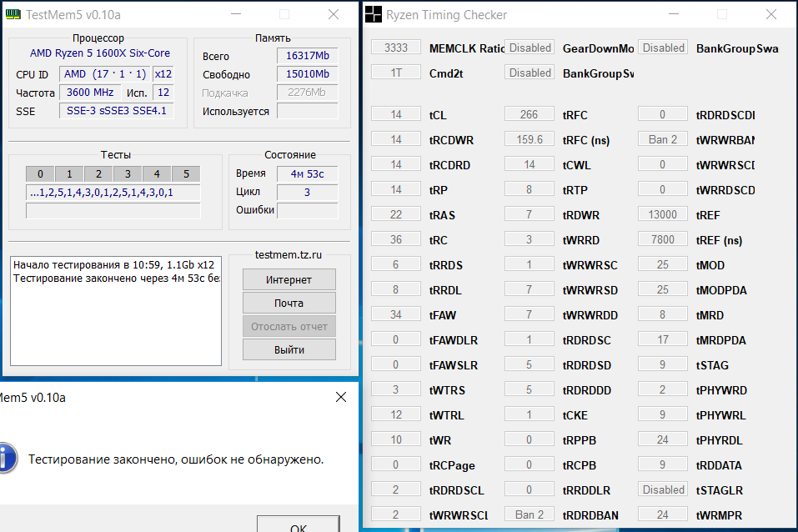
Task: Click the testmem.tz.ru label
Action: coord(289,254)
